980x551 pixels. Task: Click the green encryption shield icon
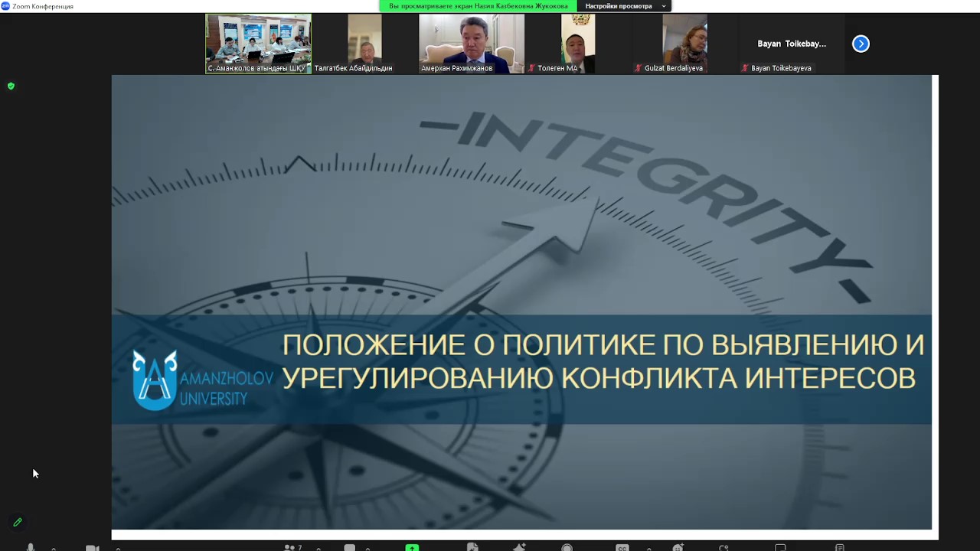coord(11,86)
